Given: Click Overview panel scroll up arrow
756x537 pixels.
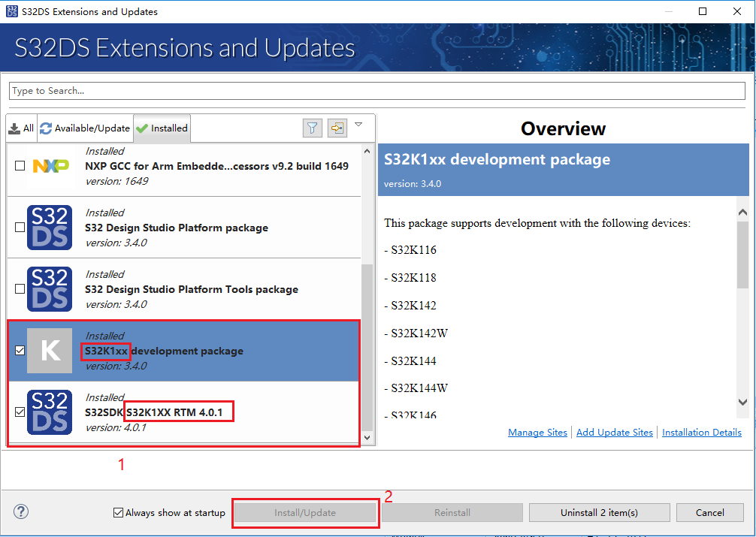Looking at the screenshot, I should (x=742, y=212).
